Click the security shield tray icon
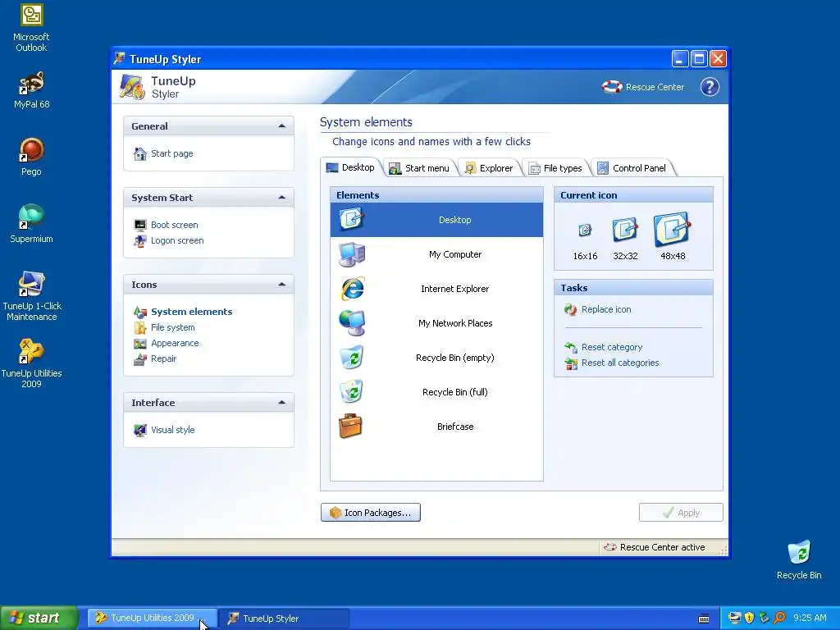The width and height of the screenshot is (840, 630). coord(750,619)
